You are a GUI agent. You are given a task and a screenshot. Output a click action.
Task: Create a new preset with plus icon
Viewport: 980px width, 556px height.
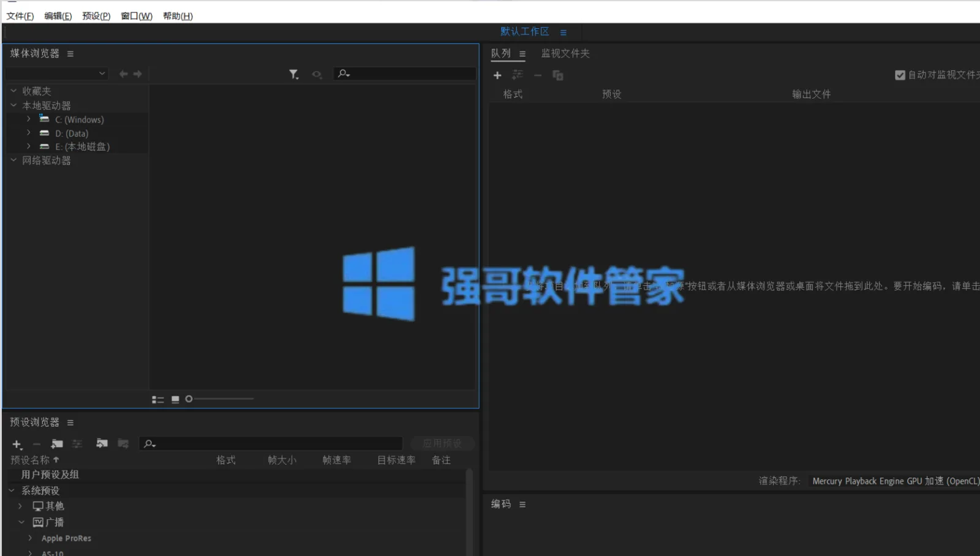(x=17, y=444)
